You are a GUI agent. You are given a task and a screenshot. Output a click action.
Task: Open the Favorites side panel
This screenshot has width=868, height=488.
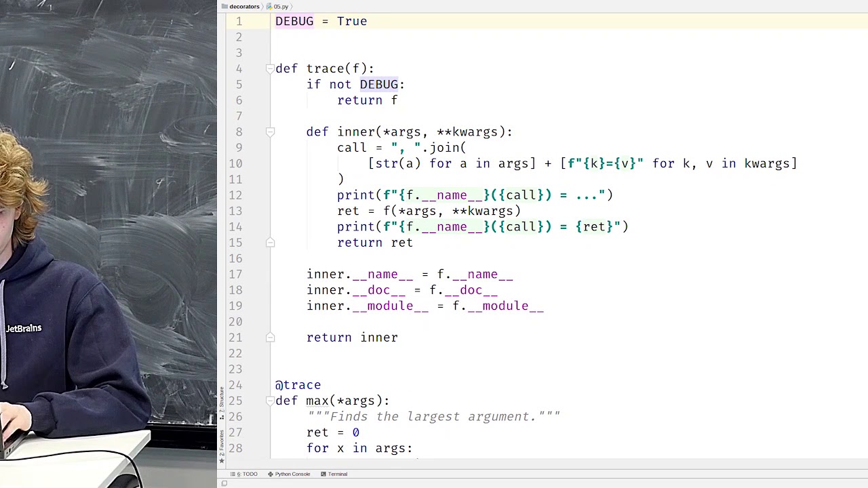point(221,440)
